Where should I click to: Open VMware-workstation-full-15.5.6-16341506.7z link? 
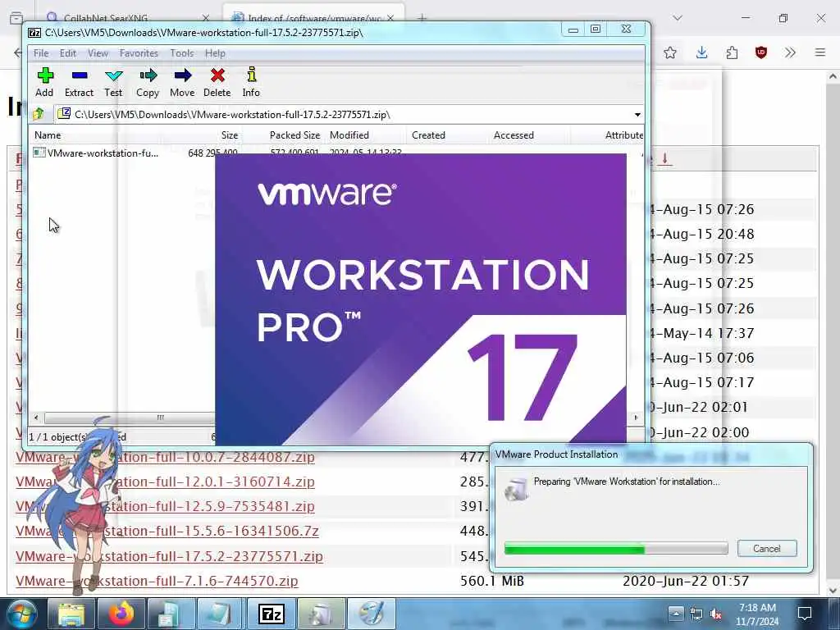pyautogui.click(x=167, y=531)
